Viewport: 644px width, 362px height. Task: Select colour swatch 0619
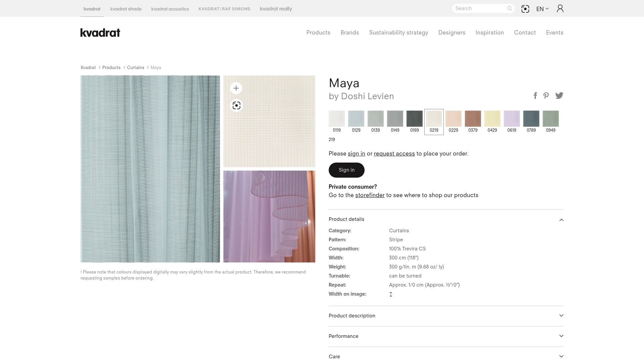(512, 119)
